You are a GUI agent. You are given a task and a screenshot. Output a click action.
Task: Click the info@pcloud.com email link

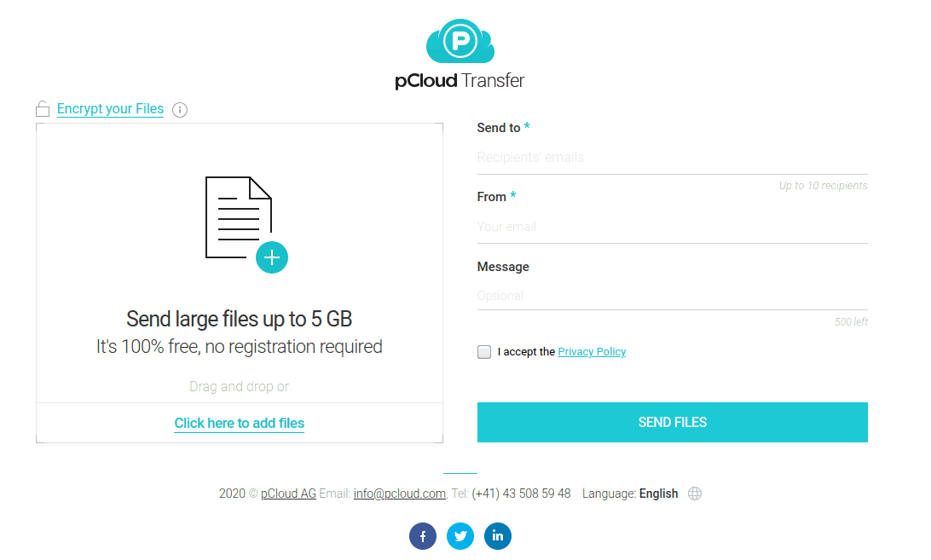click(x=400, y=494)
